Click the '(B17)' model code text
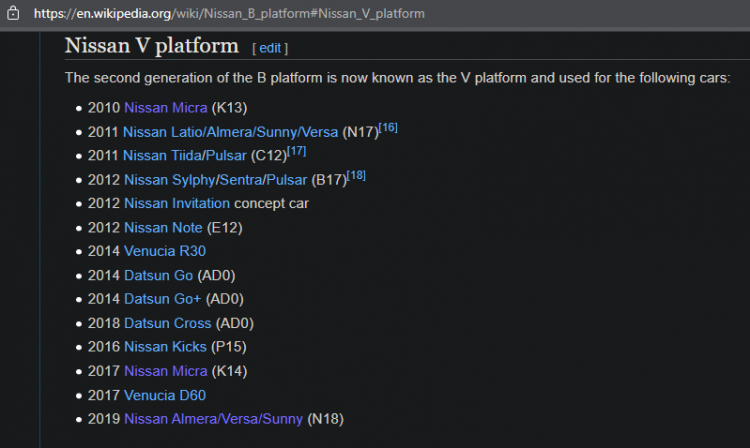 329,180
